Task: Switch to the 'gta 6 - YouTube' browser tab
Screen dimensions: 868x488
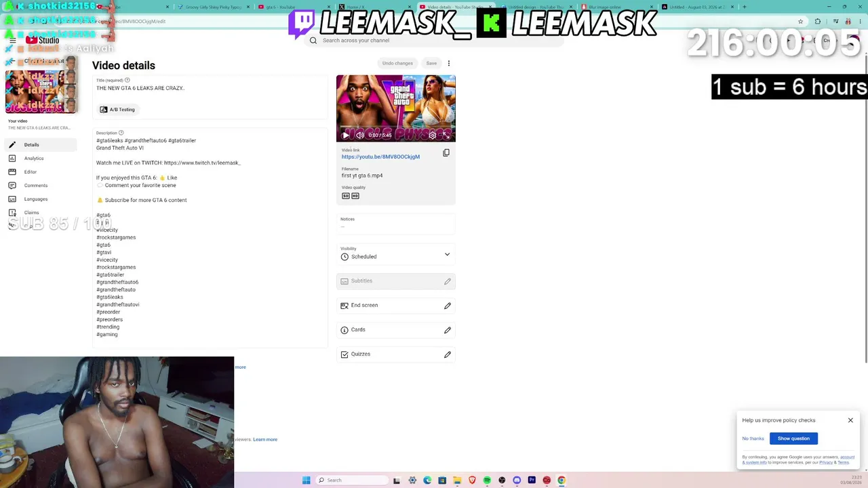Action: tap(294, 7)
